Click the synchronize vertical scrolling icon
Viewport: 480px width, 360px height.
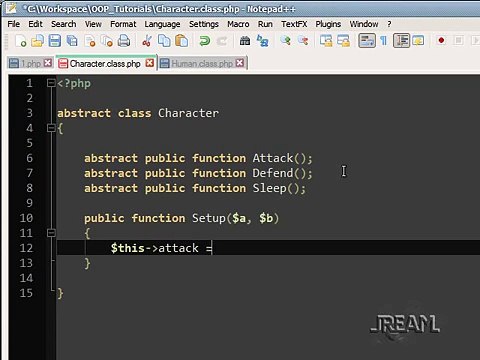tap(326, 41)
